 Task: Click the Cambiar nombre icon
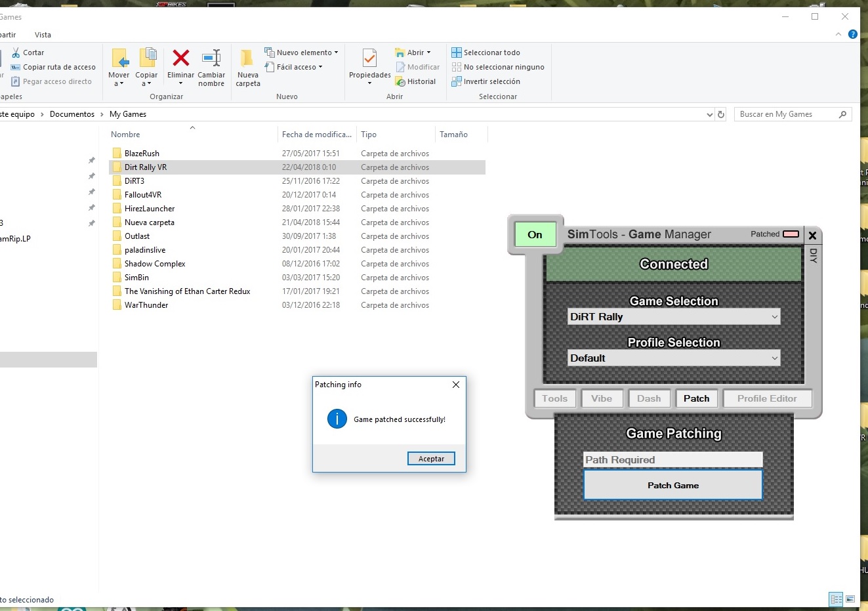(211, 58)
